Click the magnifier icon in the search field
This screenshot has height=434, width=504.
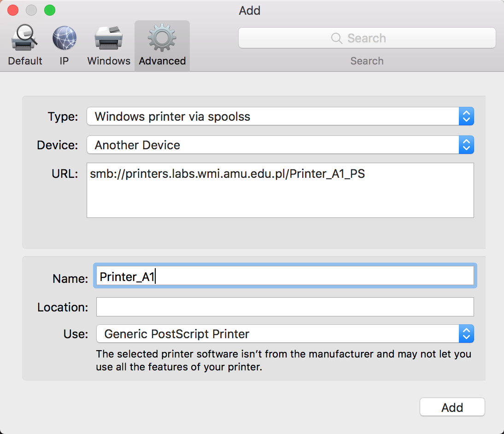336,38
